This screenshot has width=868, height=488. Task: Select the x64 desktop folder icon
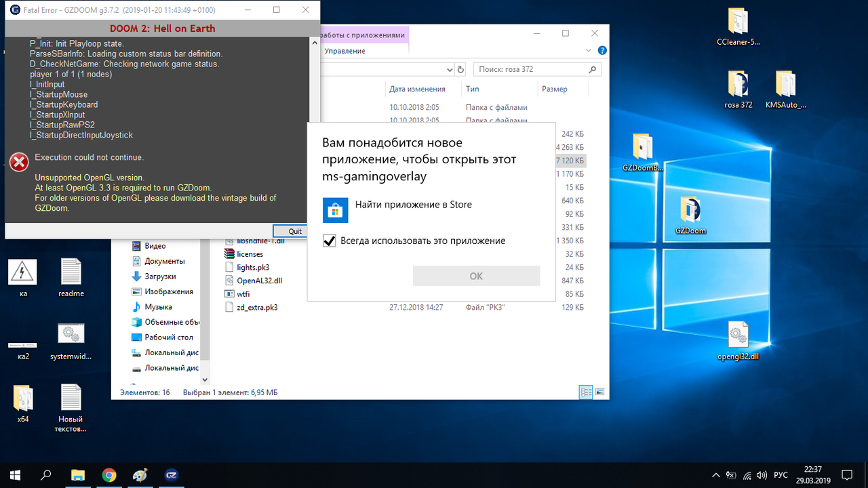pyautogui.click(x=23, y=404)
